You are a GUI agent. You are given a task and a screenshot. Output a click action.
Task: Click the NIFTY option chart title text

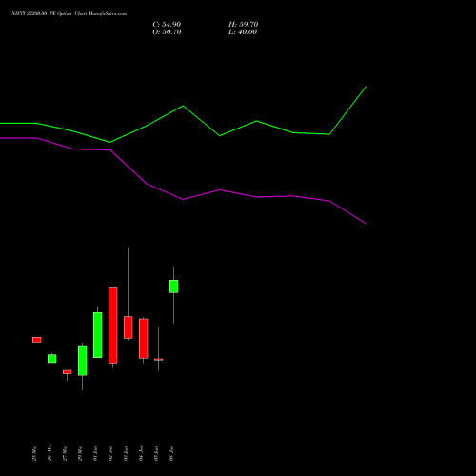click(69, 13)
